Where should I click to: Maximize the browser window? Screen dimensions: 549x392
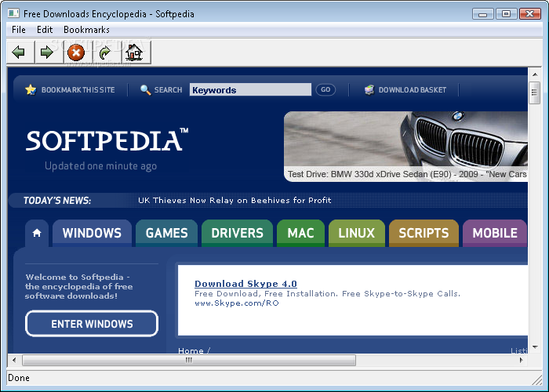pyautogui.click(x=506, y=13)
